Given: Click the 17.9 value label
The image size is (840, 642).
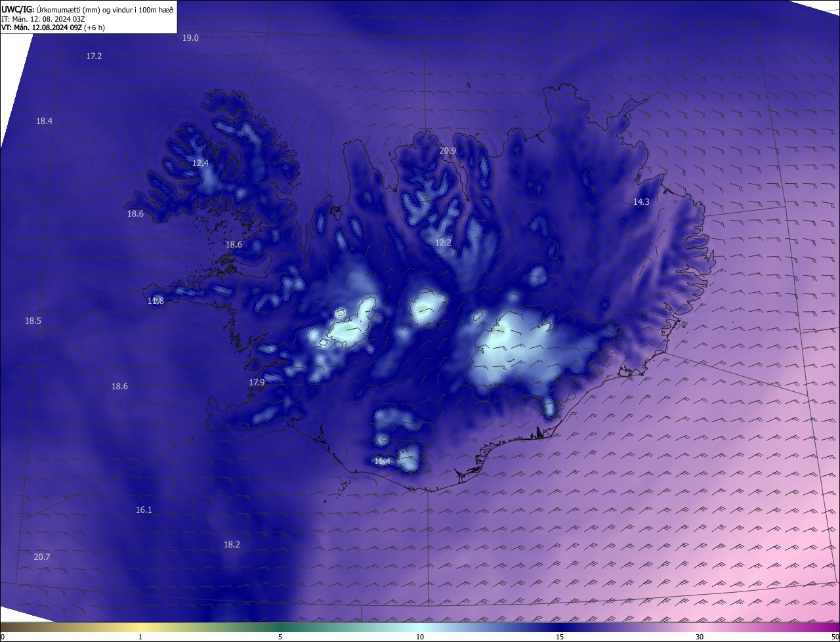Looking at the screenshot, I should point(257,383).
